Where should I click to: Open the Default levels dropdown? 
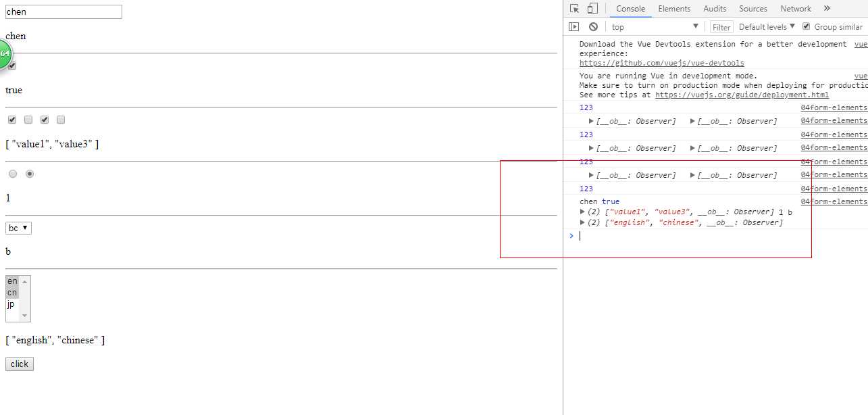(x=767, y=27)
